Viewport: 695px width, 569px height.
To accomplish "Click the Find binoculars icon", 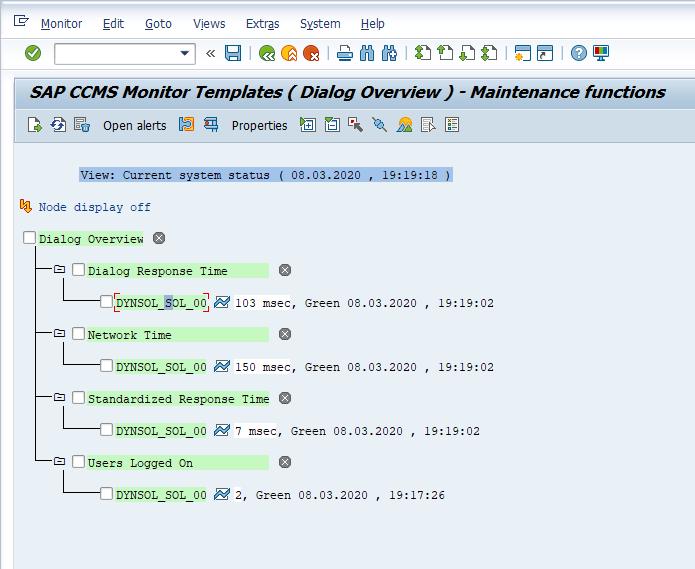I will click(367, 53).
